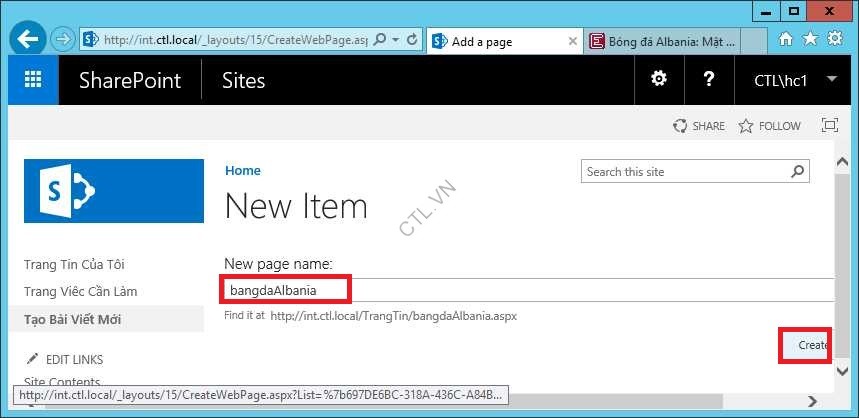This screenshot has width=859, height=418.
Task: Select the Add a page tab
Action: coord(500,41)
